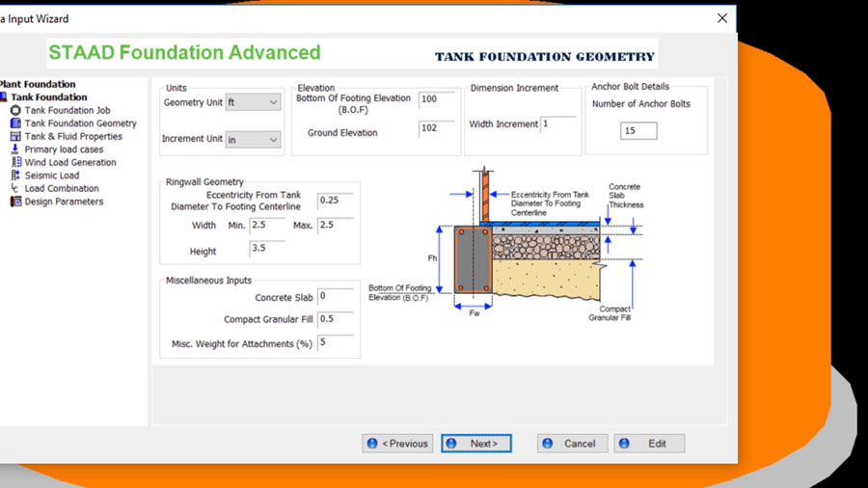Click the Compact Granular Fill field
Image resolution: width=868 pixels, height=488 pixels.
point(335,319)
